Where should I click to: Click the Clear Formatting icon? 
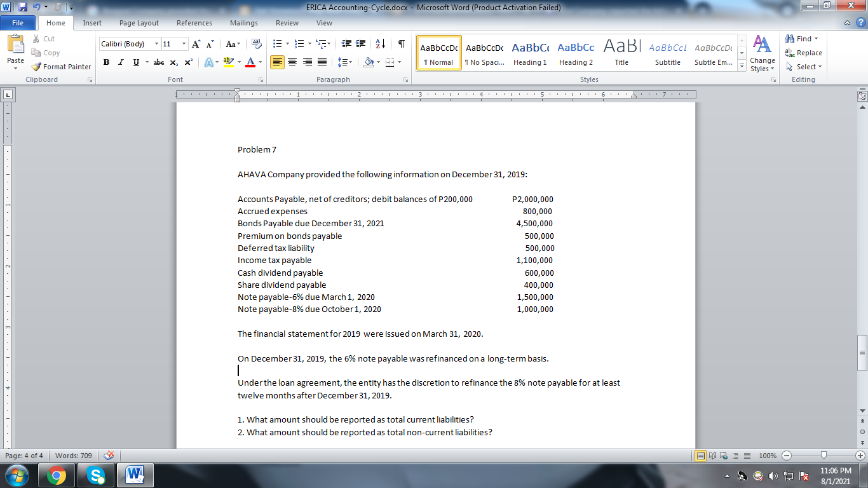click(257, 44)
